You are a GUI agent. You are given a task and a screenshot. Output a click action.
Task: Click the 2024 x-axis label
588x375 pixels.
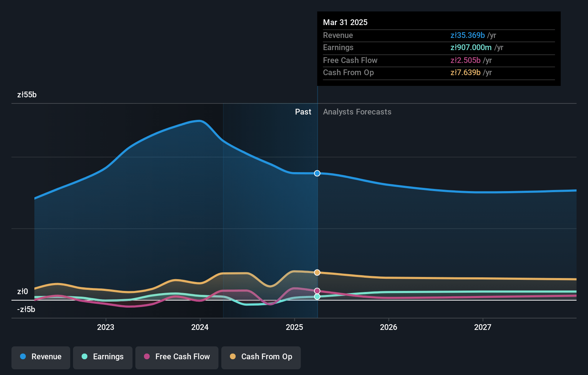(200, 327)
